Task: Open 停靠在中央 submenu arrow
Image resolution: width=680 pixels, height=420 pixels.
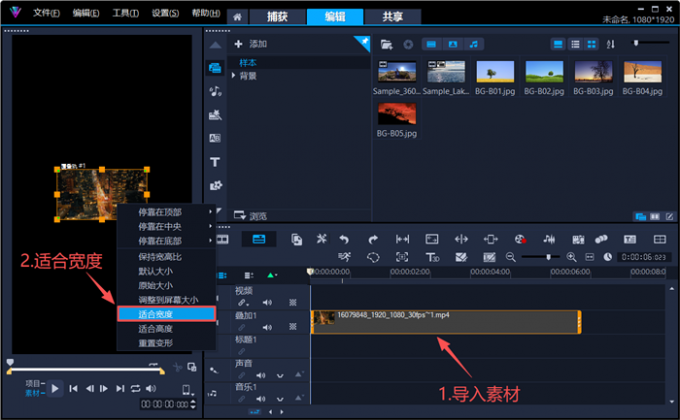Action: coord(210,226)
